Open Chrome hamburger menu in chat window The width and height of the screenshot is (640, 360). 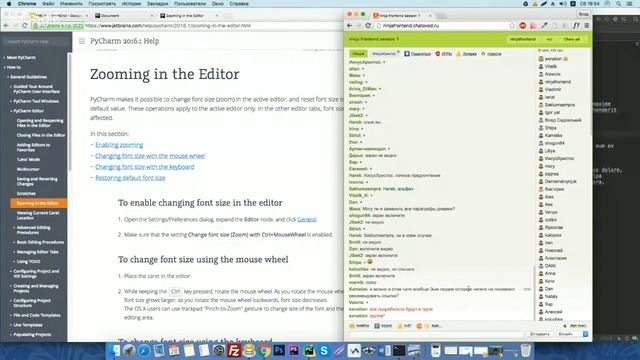pyautogui.click(x=587, y=25)
